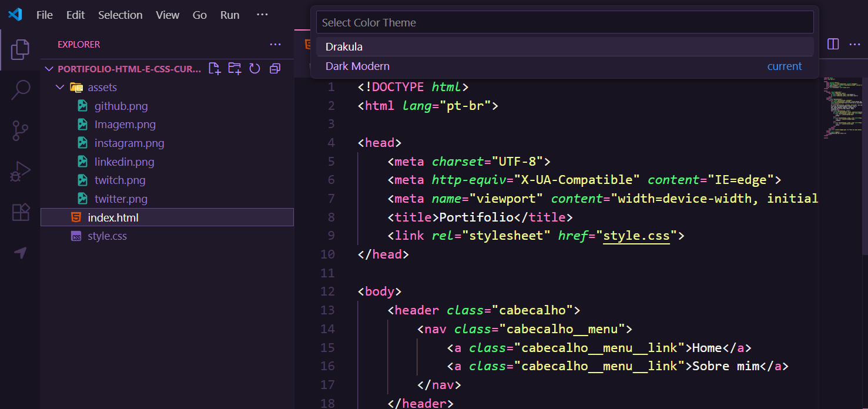Image resolution: width=868 pixels, height=409 pixels.
Task: Click the "pt-br" lang value
Action: 465,106
